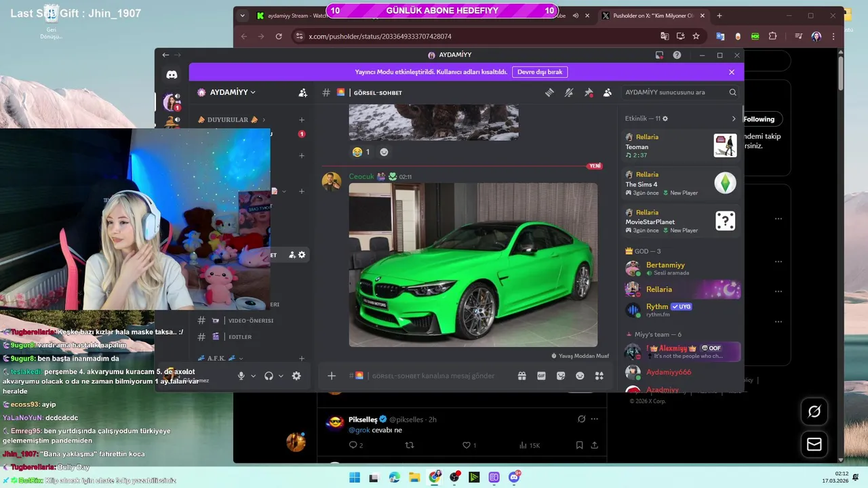
Task: Open a new Chrome tab
Action: point(719,16)
